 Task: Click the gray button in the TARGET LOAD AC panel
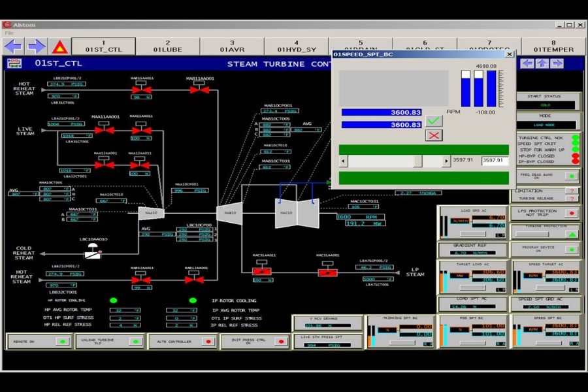coord(473,287)
